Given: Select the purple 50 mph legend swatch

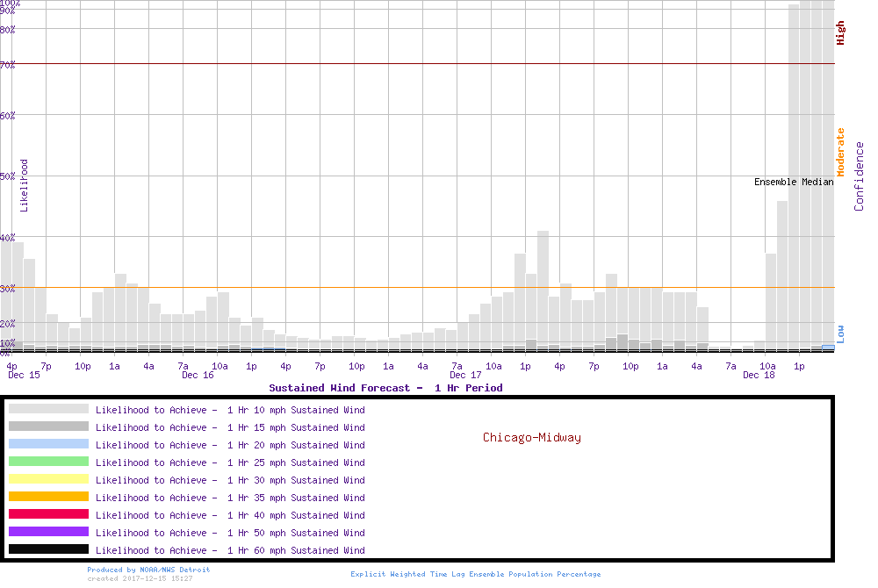Looking at the screenshot, I should coord(48,532).
